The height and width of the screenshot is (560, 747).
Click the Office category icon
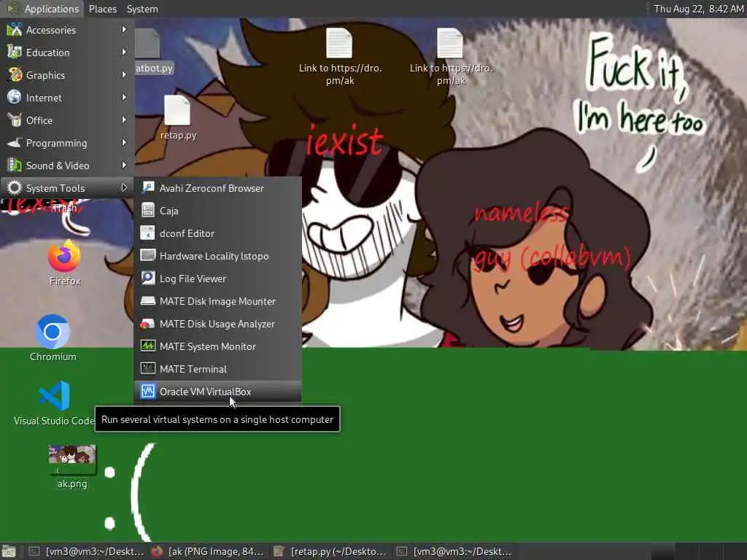coord(15,120)
